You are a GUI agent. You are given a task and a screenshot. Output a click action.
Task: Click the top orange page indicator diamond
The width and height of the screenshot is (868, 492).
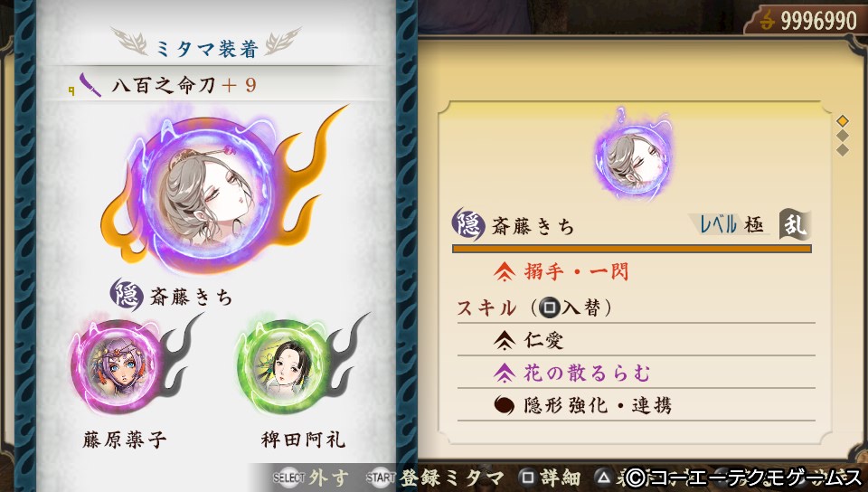click(843, 120)
